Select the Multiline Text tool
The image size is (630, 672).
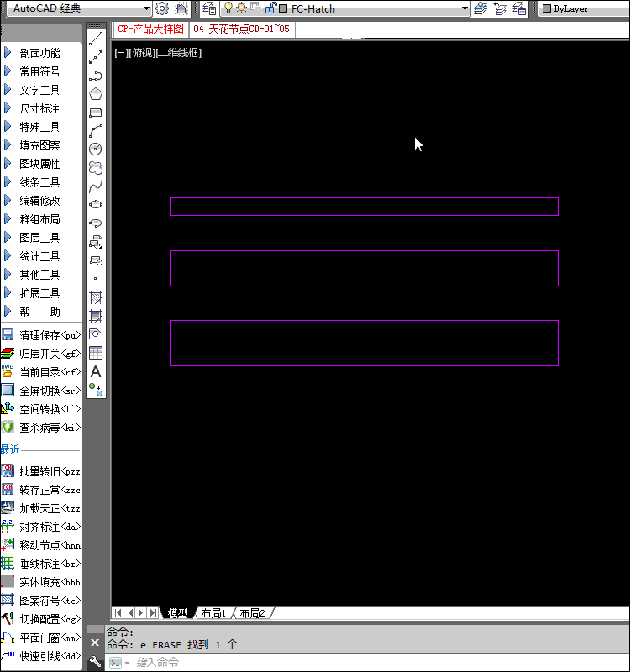[96, 371]
